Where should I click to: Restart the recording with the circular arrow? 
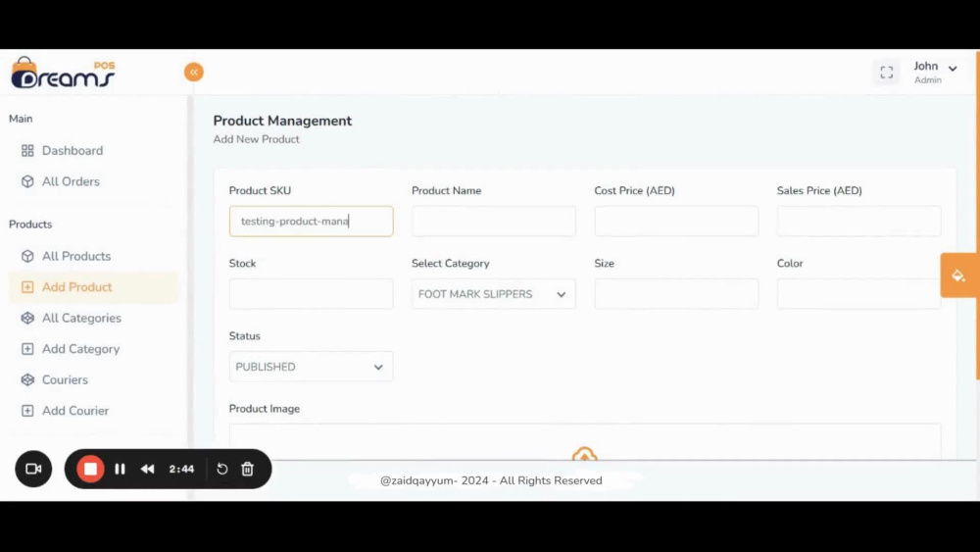click(221, 469)
